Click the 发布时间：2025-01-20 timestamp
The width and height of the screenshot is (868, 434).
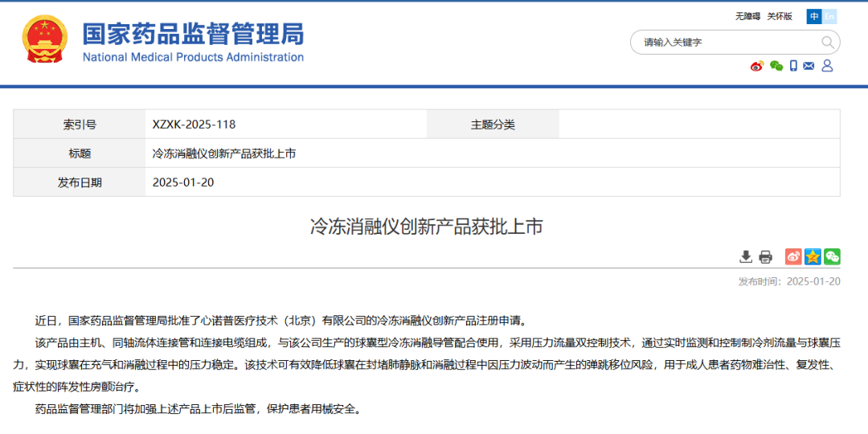click(x=789, y=281)
